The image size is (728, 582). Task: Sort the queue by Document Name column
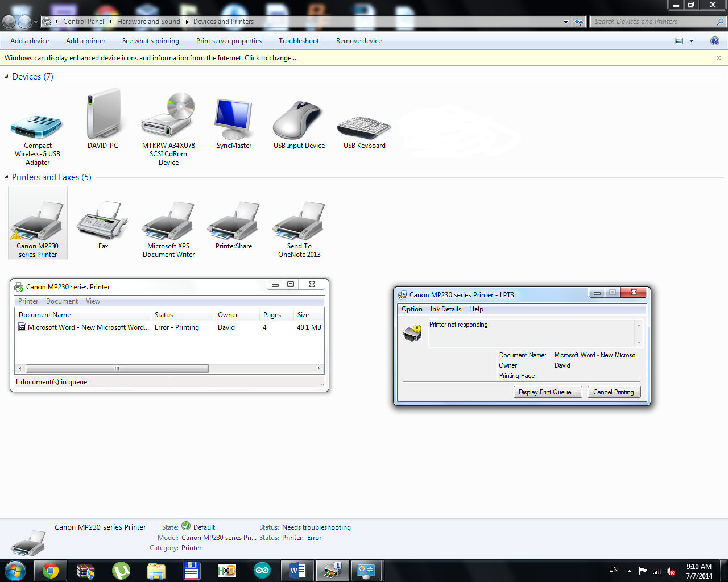[82, 315]
